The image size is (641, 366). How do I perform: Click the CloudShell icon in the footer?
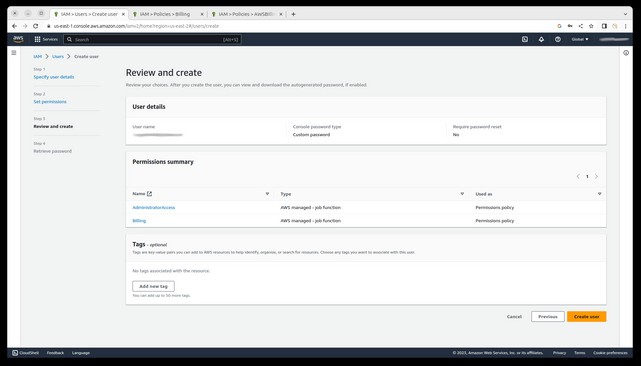click(x=15, y=353)
